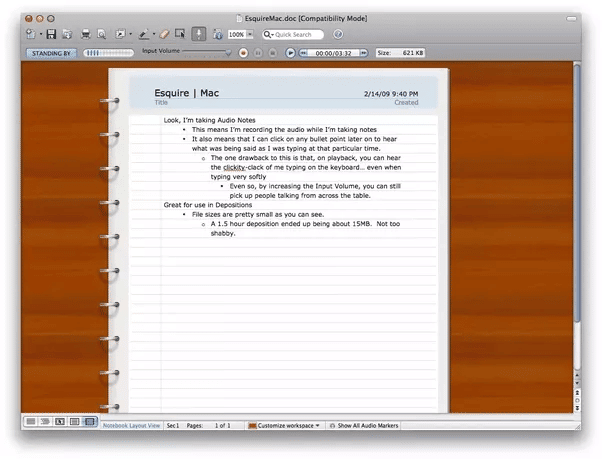Viewport: 602px width, 459px height.
Task: Print the document with the printer icon
Action: [86, 34]
